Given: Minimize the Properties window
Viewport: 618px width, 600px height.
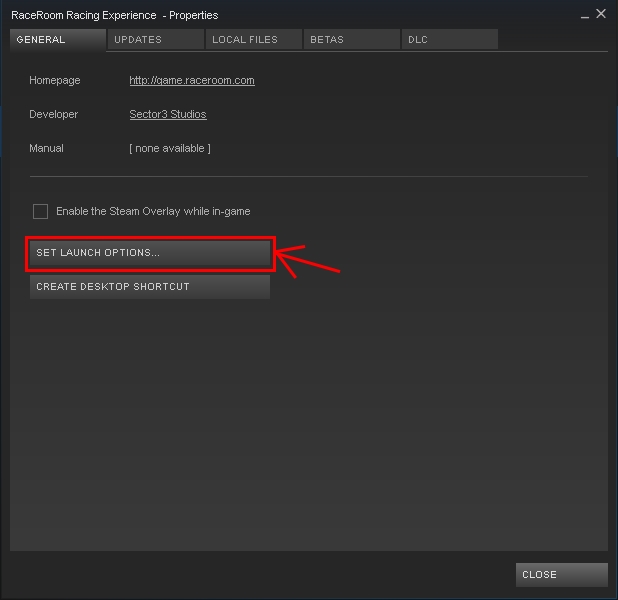Looking at the screenshot, I should point(583,15).
